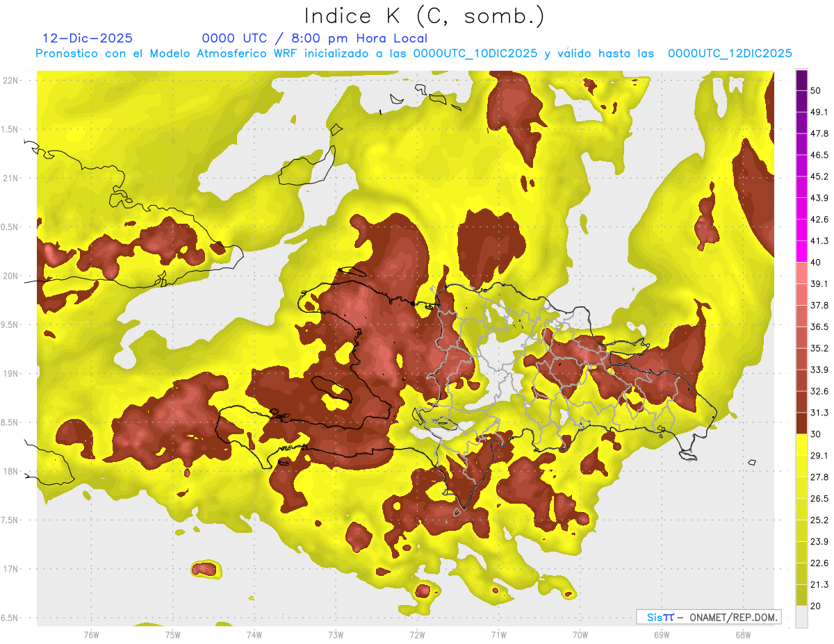Click the small red blob near 17N 74.5W
This screenshot has height=644, width=834.
[205, 570]
